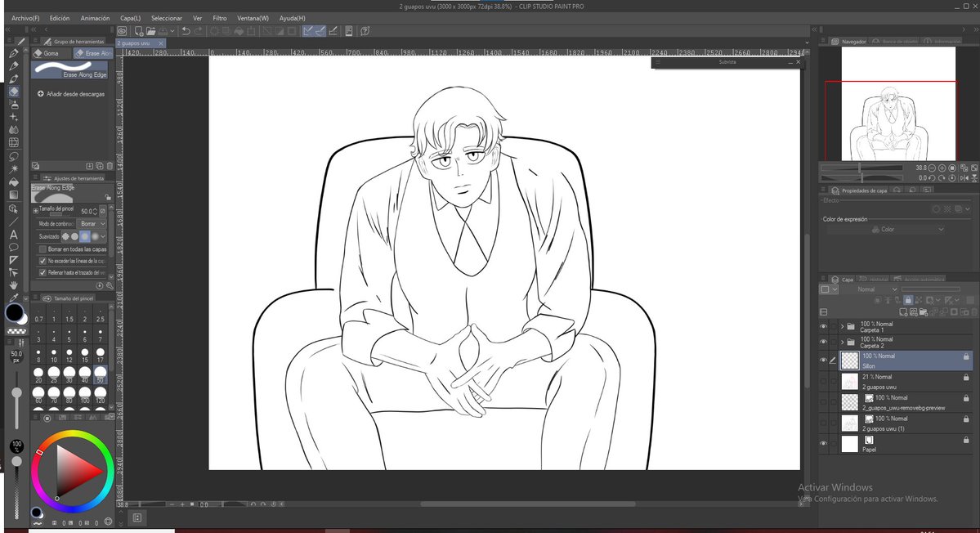Zoom in using the Navigator plus icon
980x533 pixels.
[x=942, y=168]
